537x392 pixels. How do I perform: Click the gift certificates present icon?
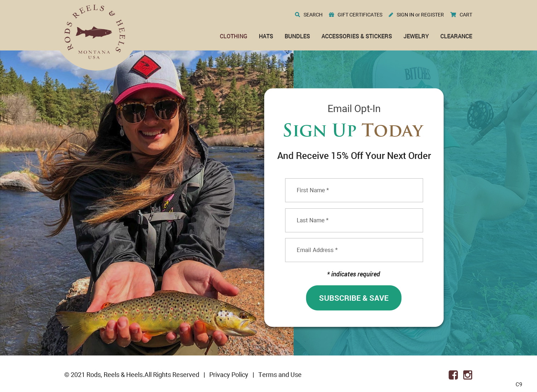click(332, 15)
